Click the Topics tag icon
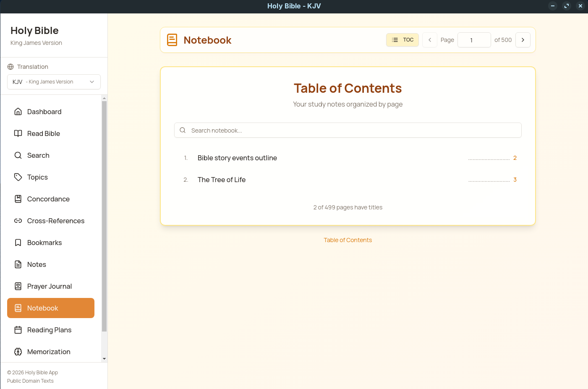Image resolution: width=588 pixels, height=389 pixels. coord(18,177)
